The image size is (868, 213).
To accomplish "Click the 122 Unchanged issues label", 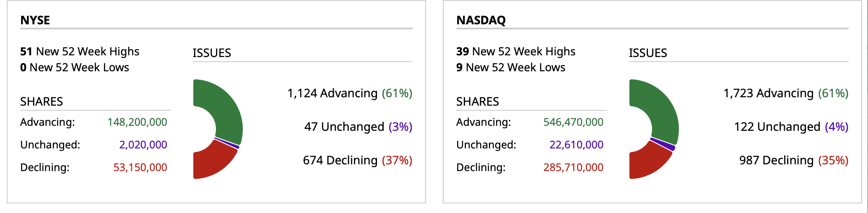I will click(x=791, y=127).
